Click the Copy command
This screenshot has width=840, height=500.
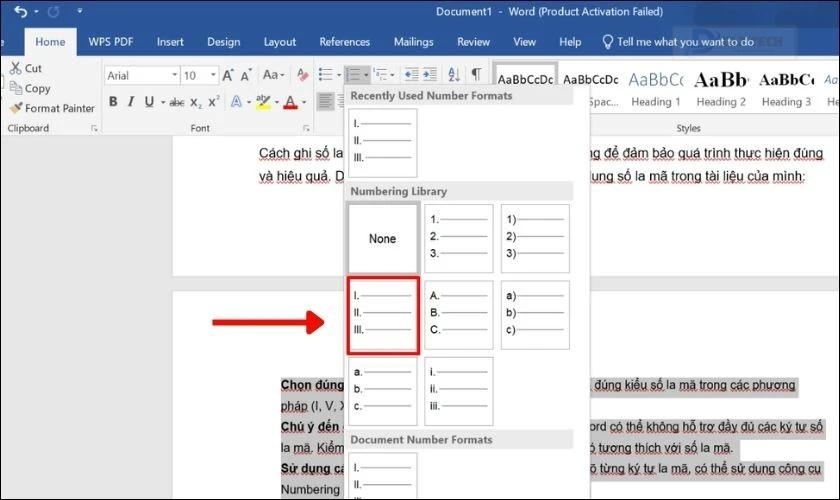point(31,88)
